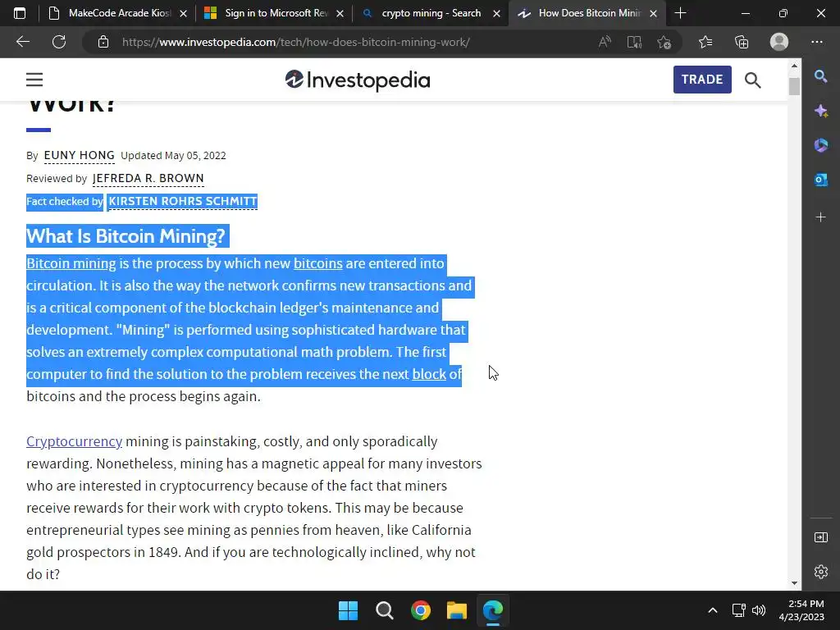
Task: Click the Investopedia logo
Action: tap(358, 80)
